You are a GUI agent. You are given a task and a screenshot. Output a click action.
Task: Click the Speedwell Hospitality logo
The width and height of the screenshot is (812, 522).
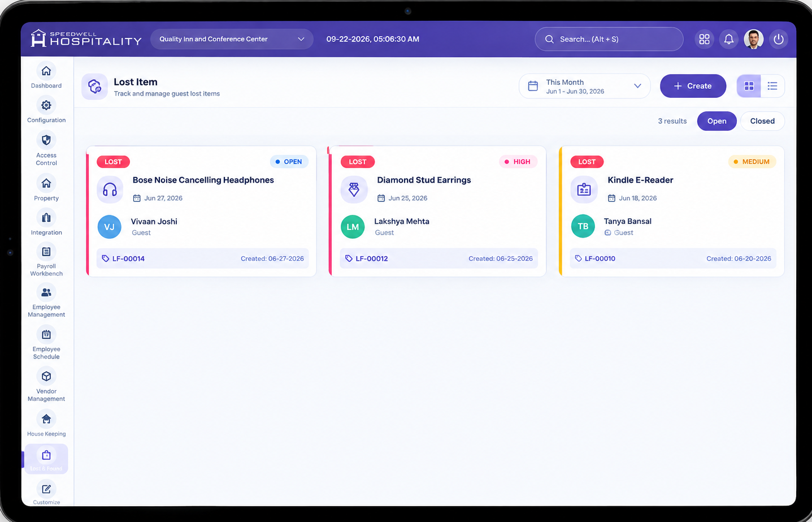tap(86, 38)
